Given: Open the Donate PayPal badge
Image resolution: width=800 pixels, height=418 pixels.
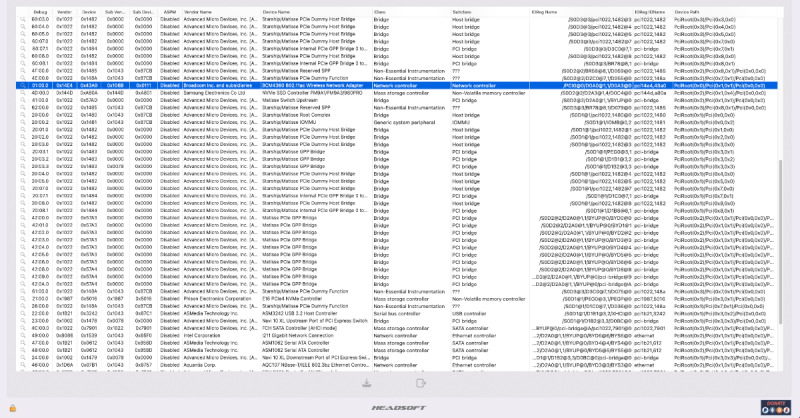Looking at the screenshot, I should click(776, 407).
